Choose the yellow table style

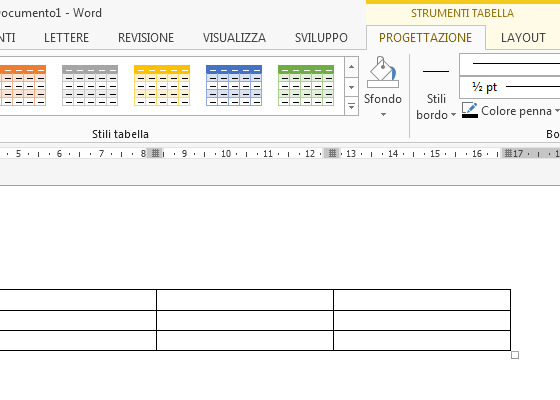162,85
